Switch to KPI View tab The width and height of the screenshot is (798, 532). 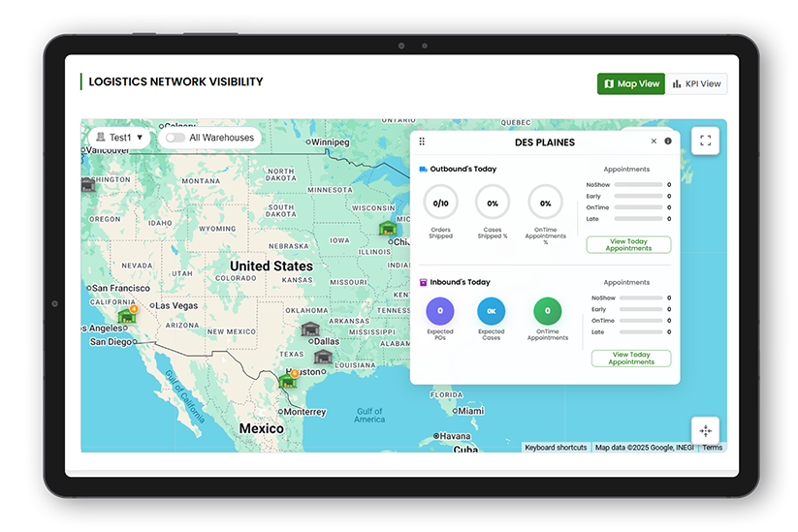(697, 84)
